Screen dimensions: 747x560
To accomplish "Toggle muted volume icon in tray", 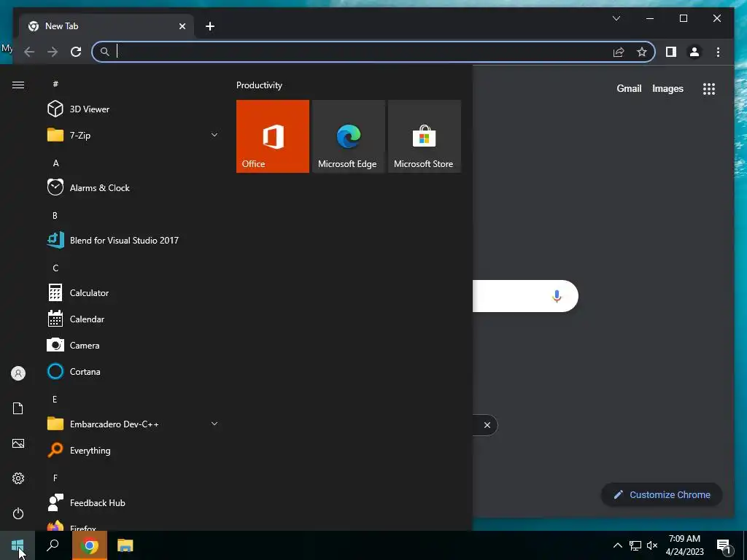I will click(x=652, y=545).
